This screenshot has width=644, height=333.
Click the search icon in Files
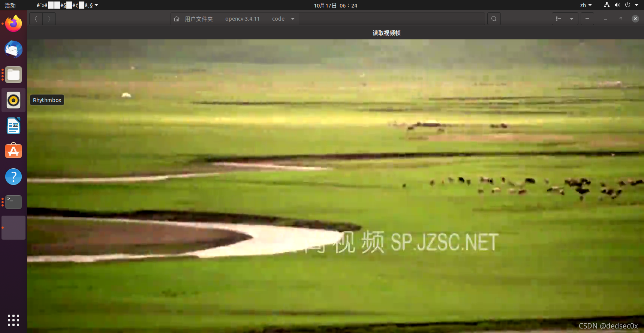pos(494,19)
